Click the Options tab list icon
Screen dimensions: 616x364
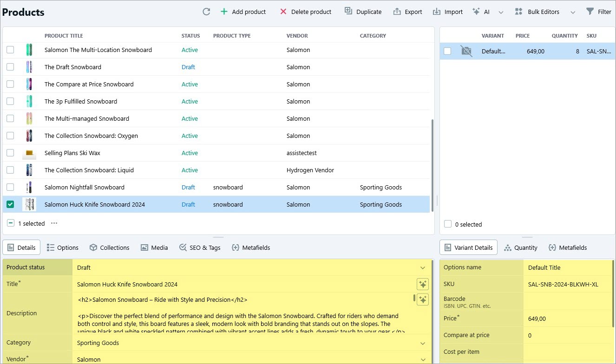point(51,247)
